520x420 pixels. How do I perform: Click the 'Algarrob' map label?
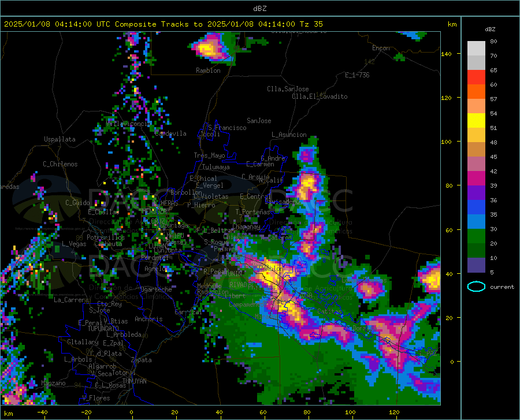102,366
